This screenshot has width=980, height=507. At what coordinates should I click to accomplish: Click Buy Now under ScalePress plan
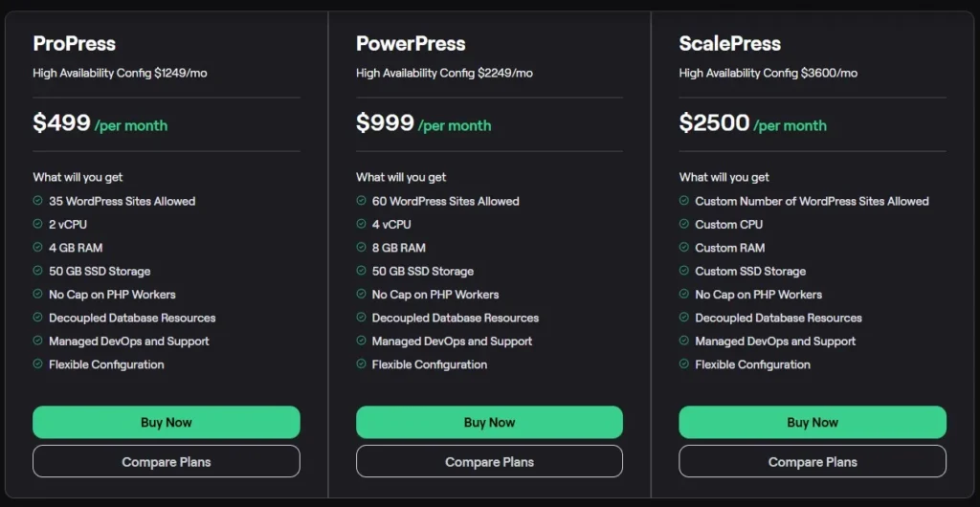click(x=813, y=422)
